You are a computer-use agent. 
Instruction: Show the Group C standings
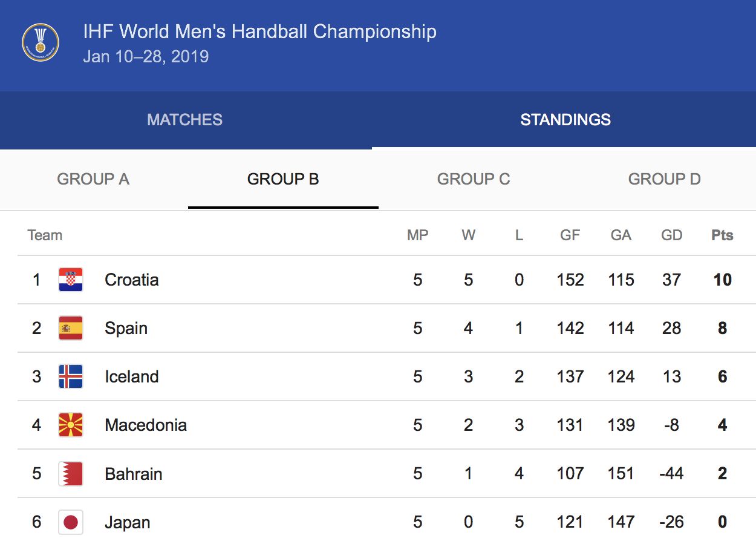(x=474, y=179)
